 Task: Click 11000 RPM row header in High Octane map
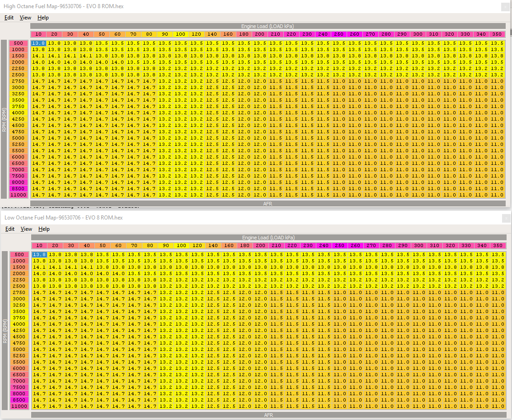pyautogui.click(x=19, y=195)
